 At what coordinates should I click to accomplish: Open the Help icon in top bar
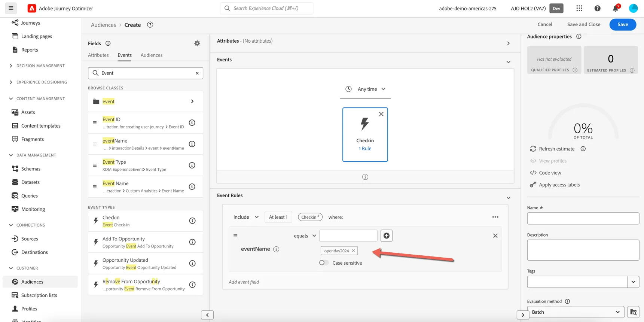(597, 8)
